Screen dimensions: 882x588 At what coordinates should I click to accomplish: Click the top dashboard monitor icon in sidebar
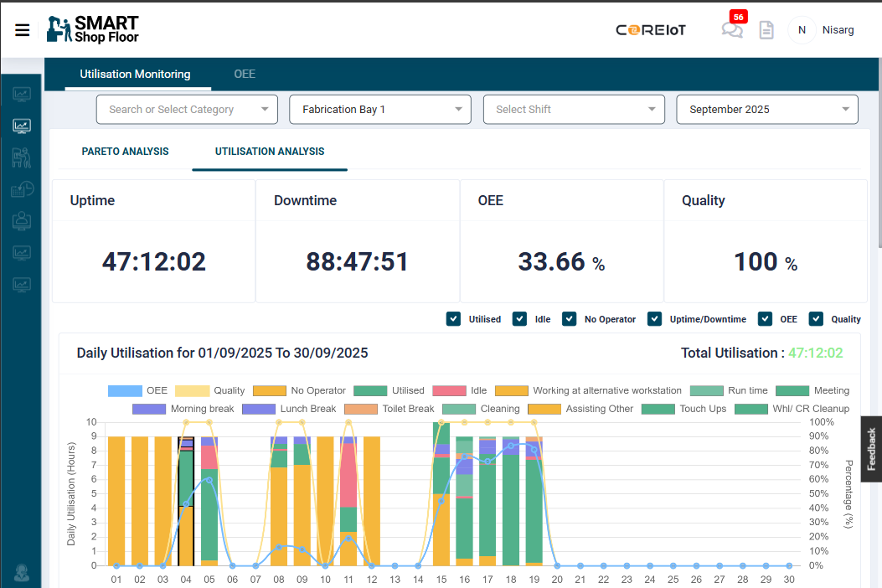tap(22, 94)
